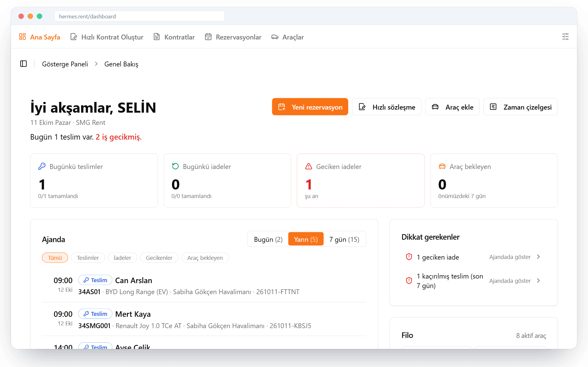
Task: Click the red '2 iş gecikmiş.' text
Action: coord(119,137)
